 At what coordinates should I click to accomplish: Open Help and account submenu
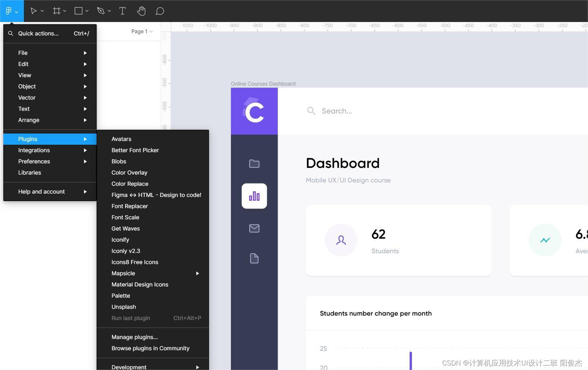click(50, 192)
